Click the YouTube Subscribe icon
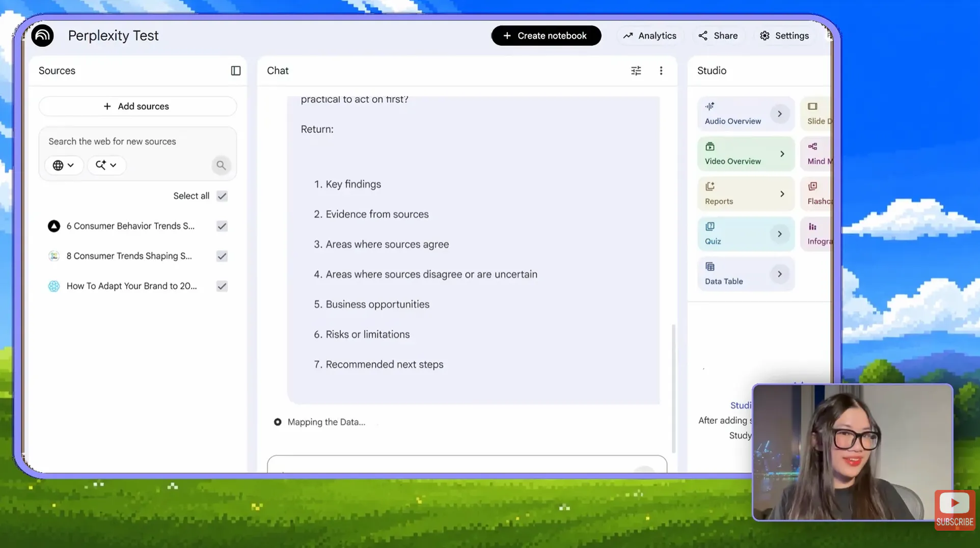Viewport: 980px width, 548px height. click(x=955, y=510)
